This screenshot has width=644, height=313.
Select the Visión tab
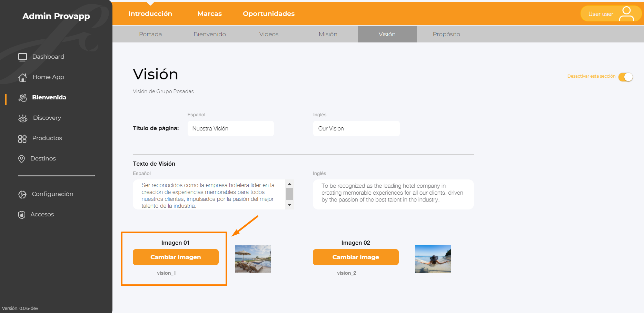click(x=387, y=34)
